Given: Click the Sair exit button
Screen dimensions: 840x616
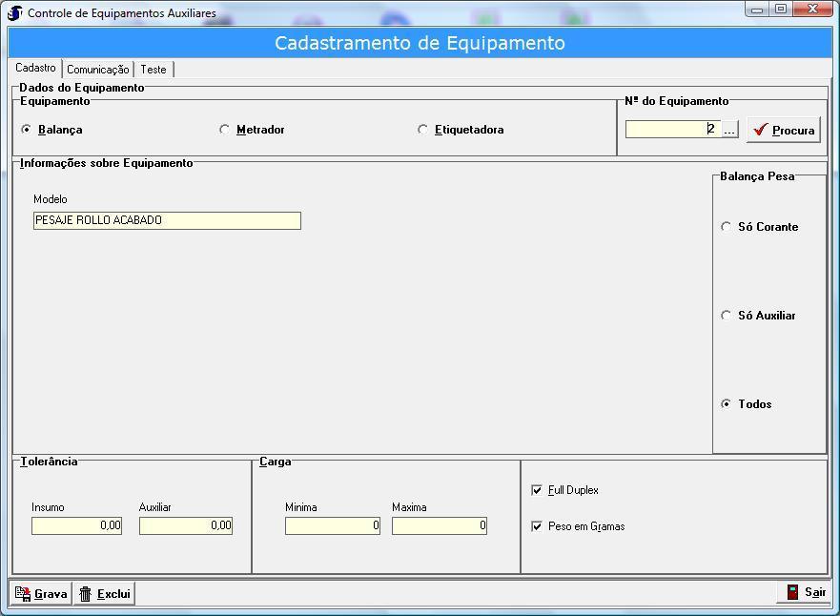Looking at the screenshot, I should coord(805,592).
